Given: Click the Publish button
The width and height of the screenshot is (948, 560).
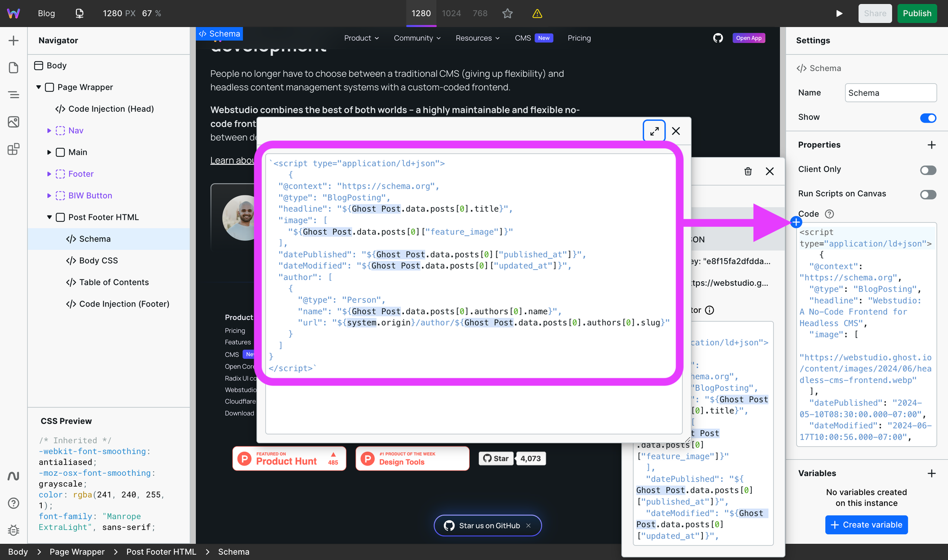Looking at the screenshot, I should tap(917, 13).
